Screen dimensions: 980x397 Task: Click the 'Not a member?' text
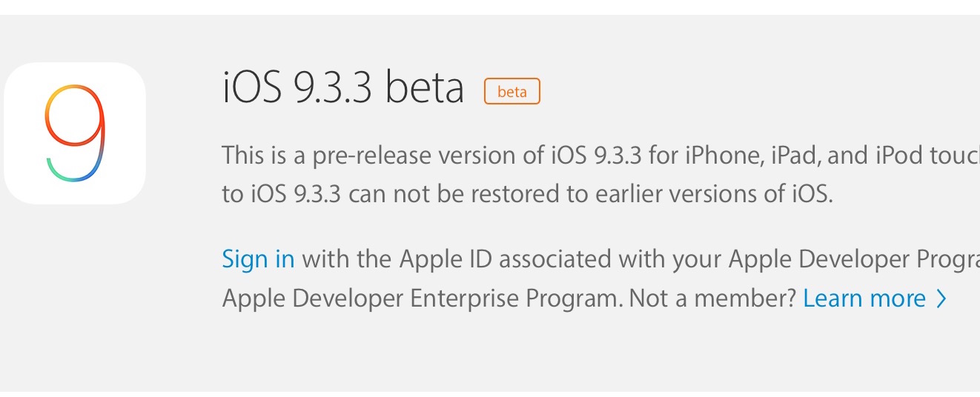pos(713,298)
